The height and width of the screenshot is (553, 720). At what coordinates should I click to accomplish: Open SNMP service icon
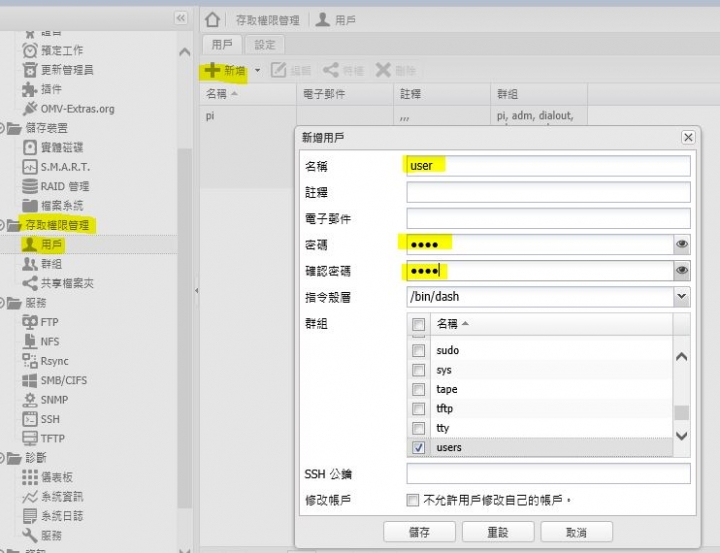point(30,400)
